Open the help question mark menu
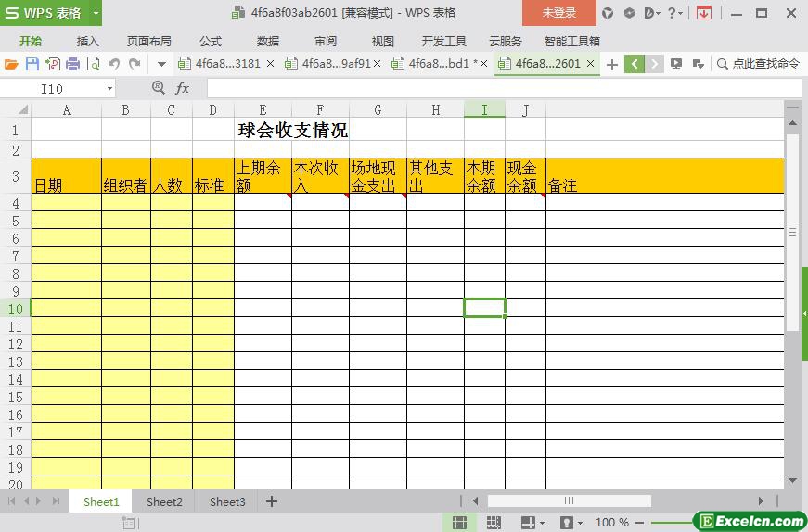The height and width of the screenshot is (532, 808). (674, 13)
